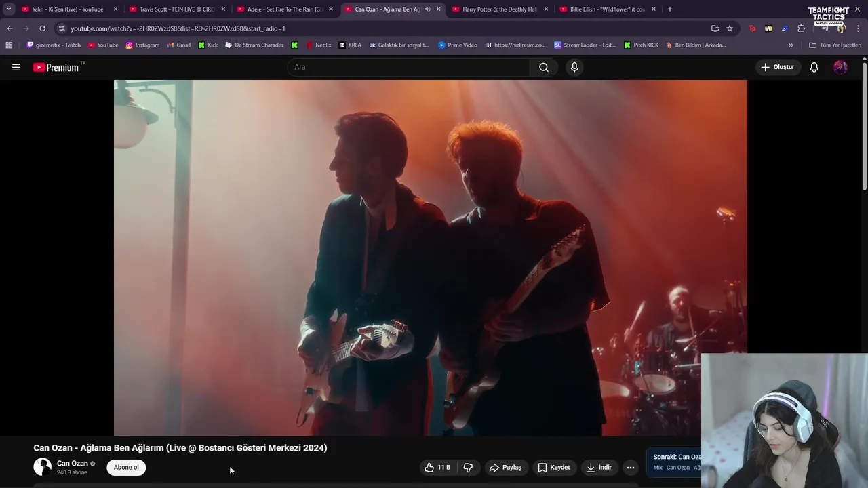This screenshot has height=488, width=868.
Task: Open the hizliresim.co bookmark
Action: coord(516,45)
